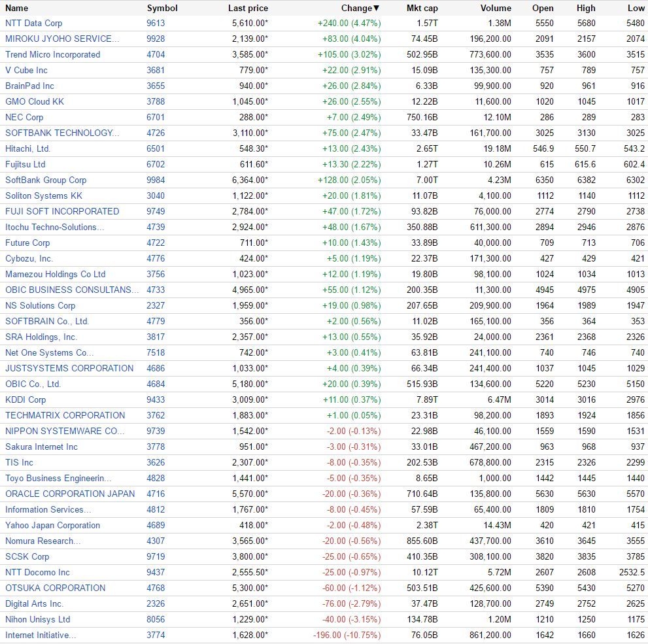Open Future Corp link
This screenshot has width=648, height=644.
[x=27, y=243]
